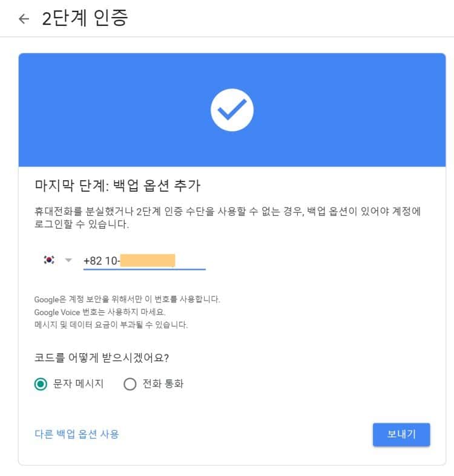Screen dimensions: 454x476
Task: Open the 다른 백업 옵션 사용 link
Action: tap(77, 434)
